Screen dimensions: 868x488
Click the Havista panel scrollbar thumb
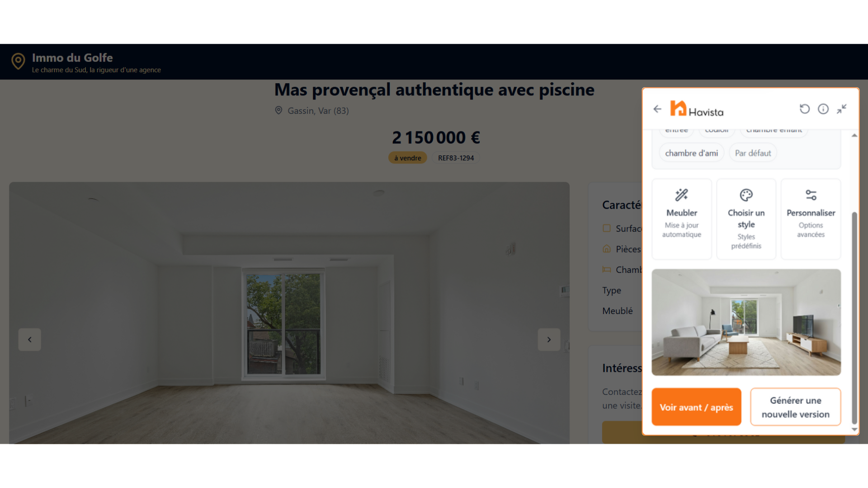point(854,318)
